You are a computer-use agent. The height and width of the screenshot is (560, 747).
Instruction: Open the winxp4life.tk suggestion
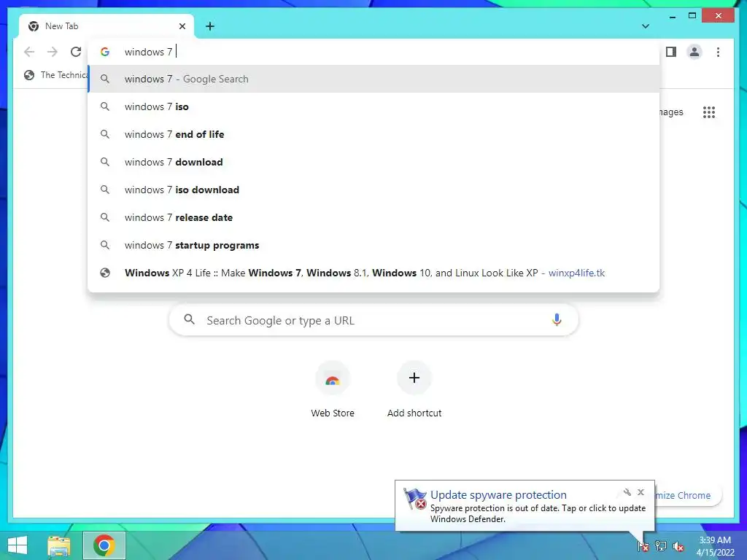point(374,273)
